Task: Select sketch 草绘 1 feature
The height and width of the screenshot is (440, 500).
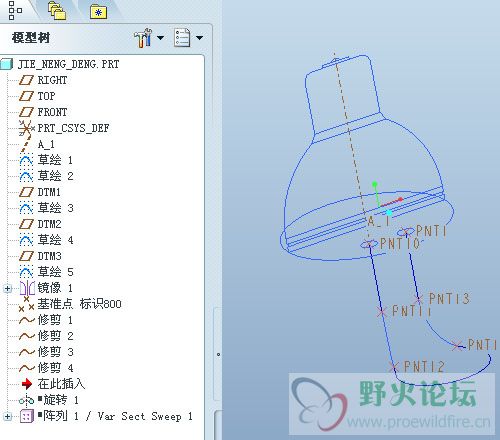Action: (x=55, y=160)
